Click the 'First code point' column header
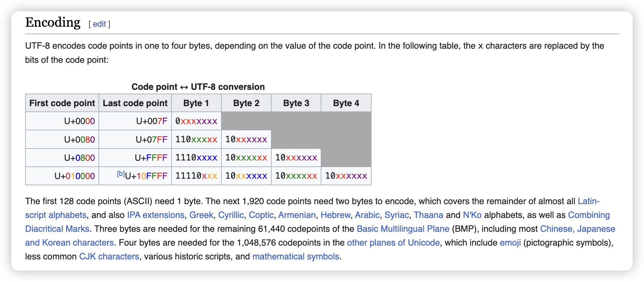The width and height of the screenshot is (644, 282). pyautogui.click(x=62, y=103)
